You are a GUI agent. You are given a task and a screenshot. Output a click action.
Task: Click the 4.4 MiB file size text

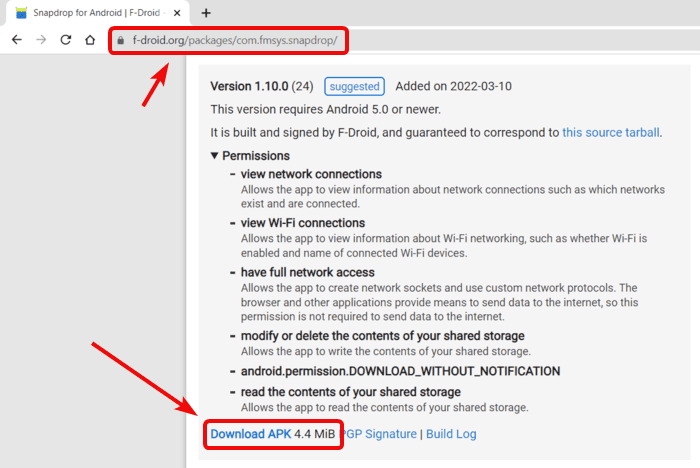pos(314,434)
